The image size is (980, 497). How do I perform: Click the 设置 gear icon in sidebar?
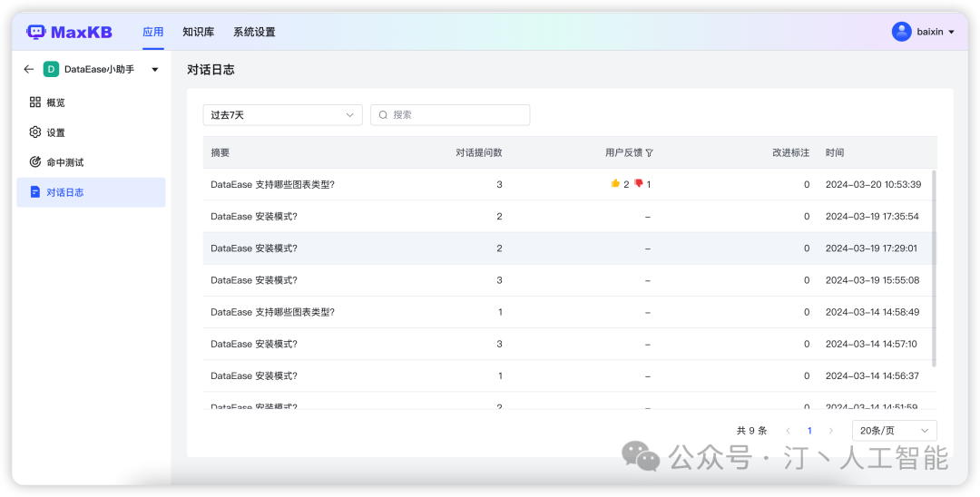(x=35, y=132)
